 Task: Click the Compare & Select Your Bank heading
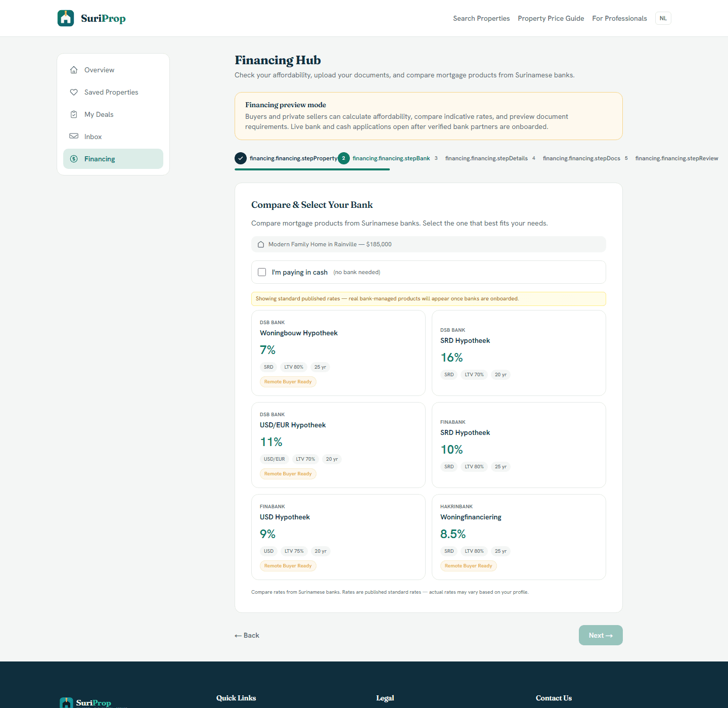coord(312,205)
